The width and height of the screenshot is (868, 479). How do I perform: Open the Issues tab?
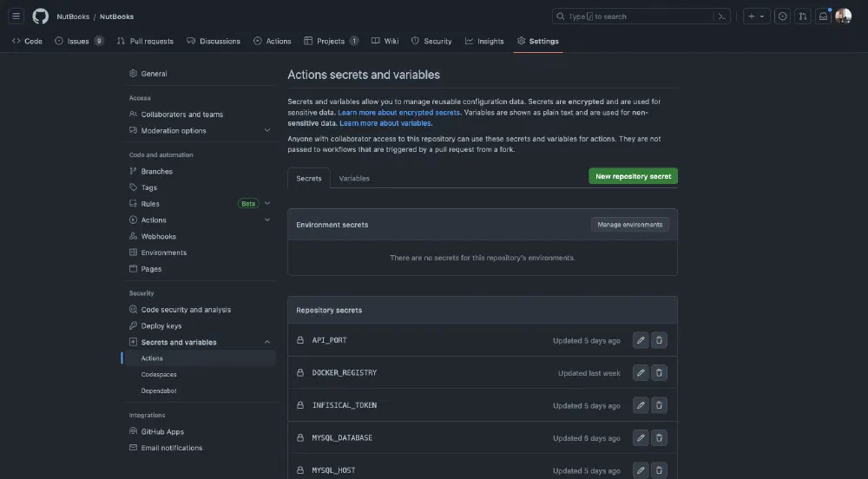tap(79, 41)
